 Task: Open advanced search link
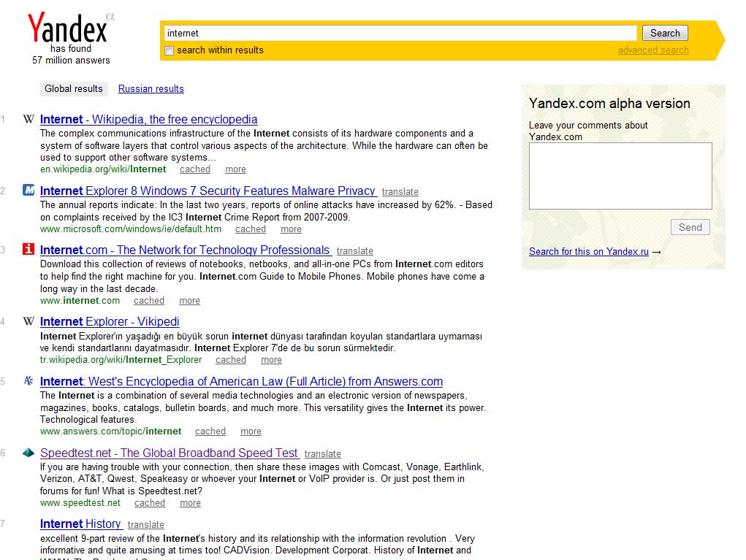click(x=653, y=50)
